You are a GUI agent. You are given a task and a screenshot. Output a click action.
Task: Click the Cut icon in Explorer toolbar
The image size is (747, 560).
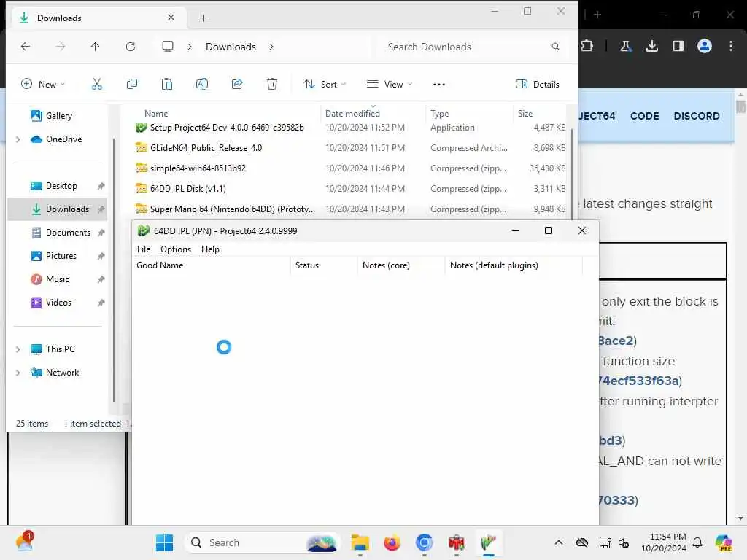tap(97, 85)
